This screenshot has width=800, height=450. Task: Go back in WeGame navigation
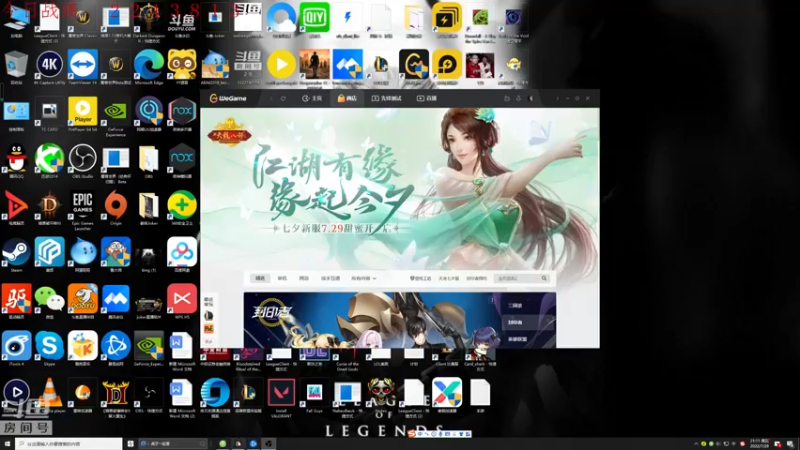[x=271, y=98]
